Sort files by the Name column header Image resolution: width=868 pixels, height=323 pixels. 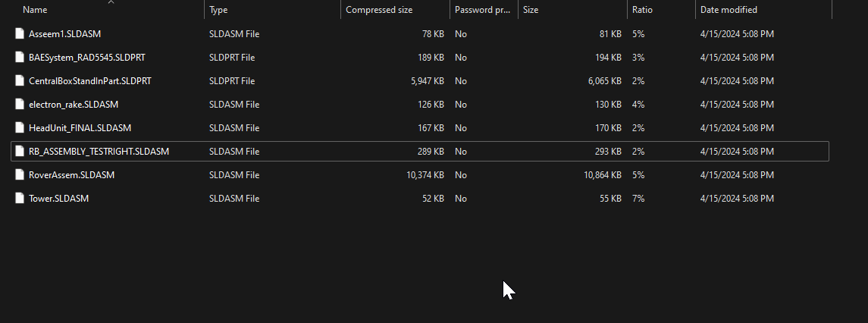(x=36, y=10)
